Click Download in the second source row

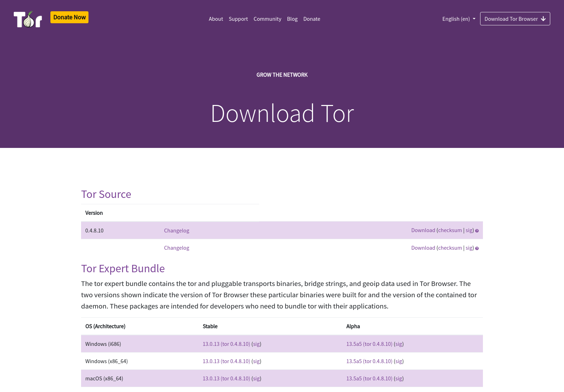point(423,248)
